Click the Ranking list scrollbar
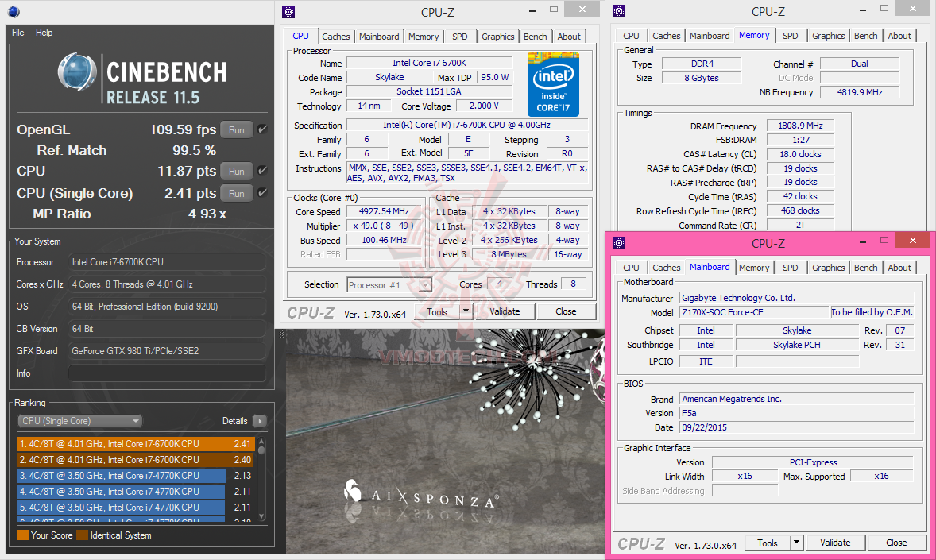The width and height of the screenshot is (936, 560). click(x=261, y=480)
